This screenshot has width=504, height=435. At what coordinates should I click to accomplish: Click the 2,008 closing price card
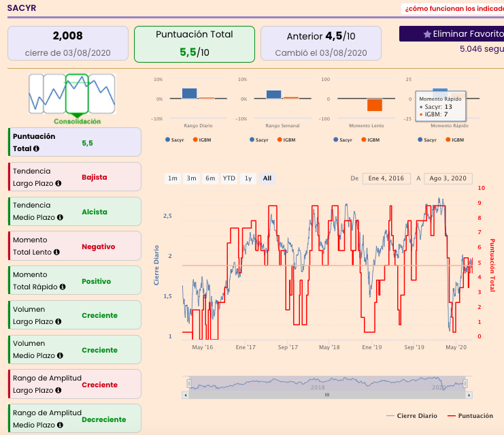[x=68, y=44]
